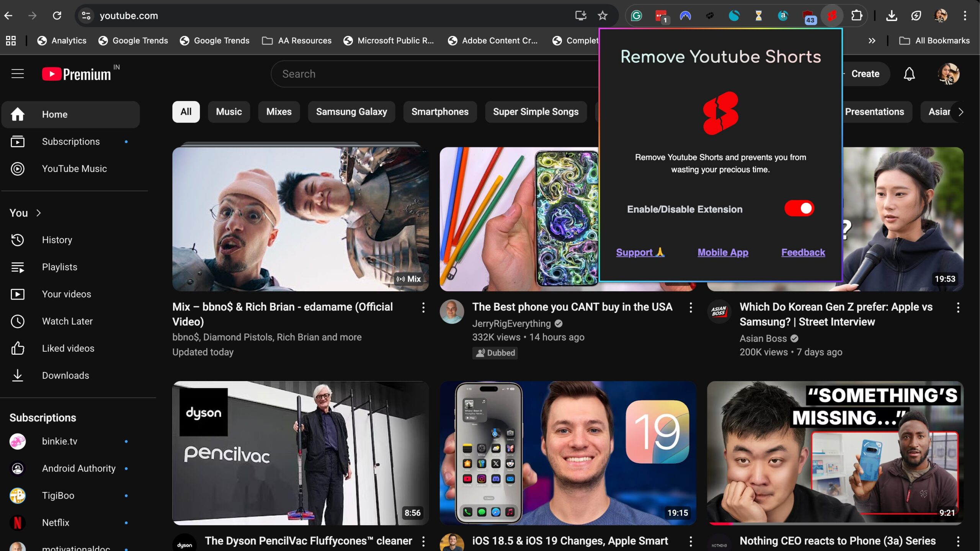This screenshot has width=980, height=551.
Task: Click the Grammarly extension icon
Action: (x=636, y=16)
